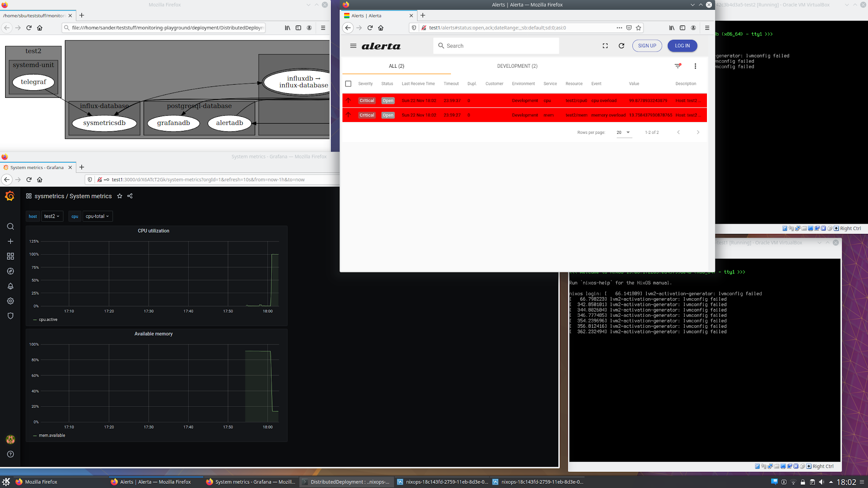The height and width of the screenshot is (488, 868).
Task: Select all alerts with the header checkbox
Action: pyautogui.click(x=348, y=83)
